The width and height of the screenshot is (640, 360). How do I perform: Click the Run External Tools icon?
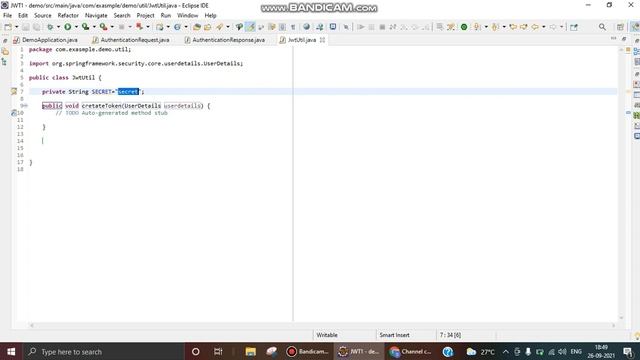pyautogui.click(x=104, y=27)
